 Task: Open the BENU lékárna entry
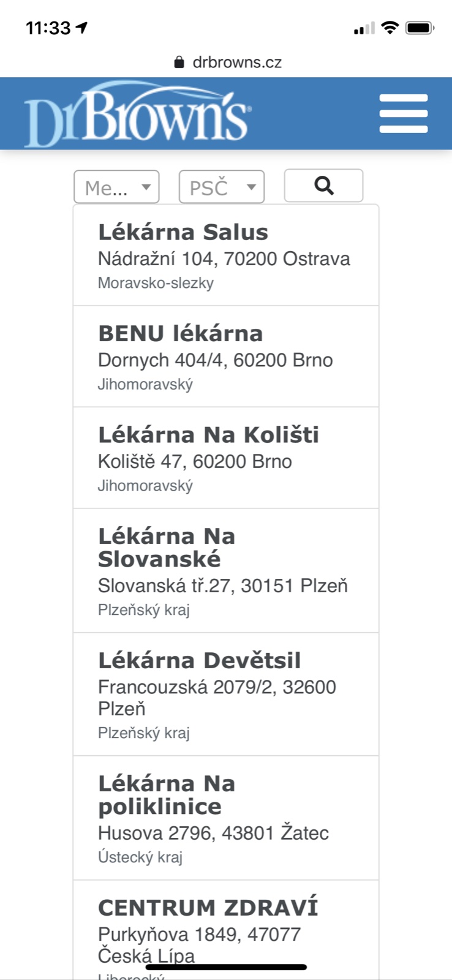pos(225,356)
